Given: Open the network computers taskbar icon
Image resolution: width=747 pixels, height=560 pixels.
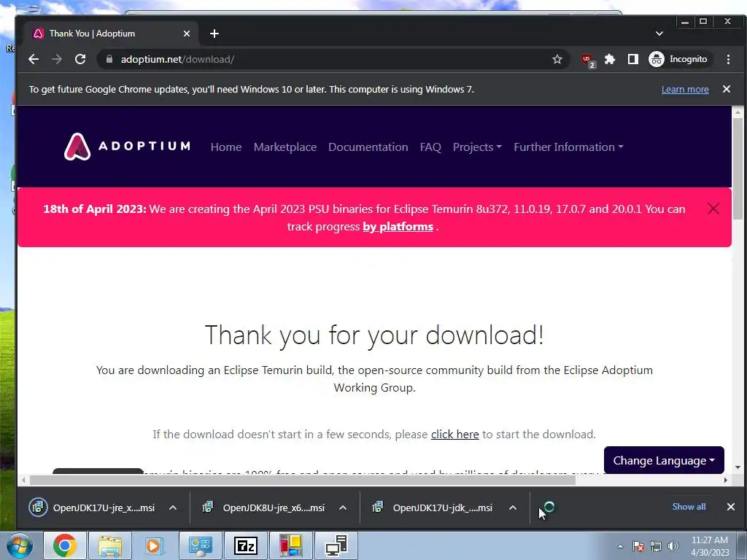Looking at the screenshot, I should pyautogui.click(x=336, y=545).
